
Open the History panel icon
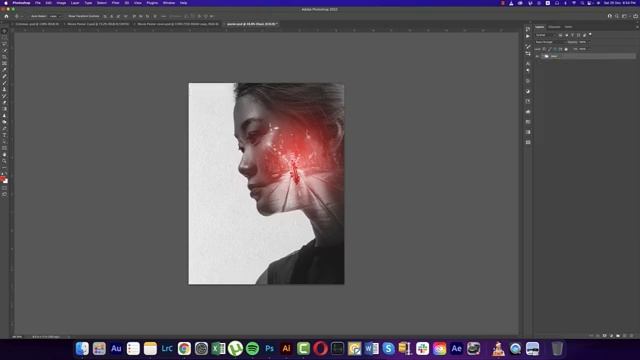click(x=528, y=29)
